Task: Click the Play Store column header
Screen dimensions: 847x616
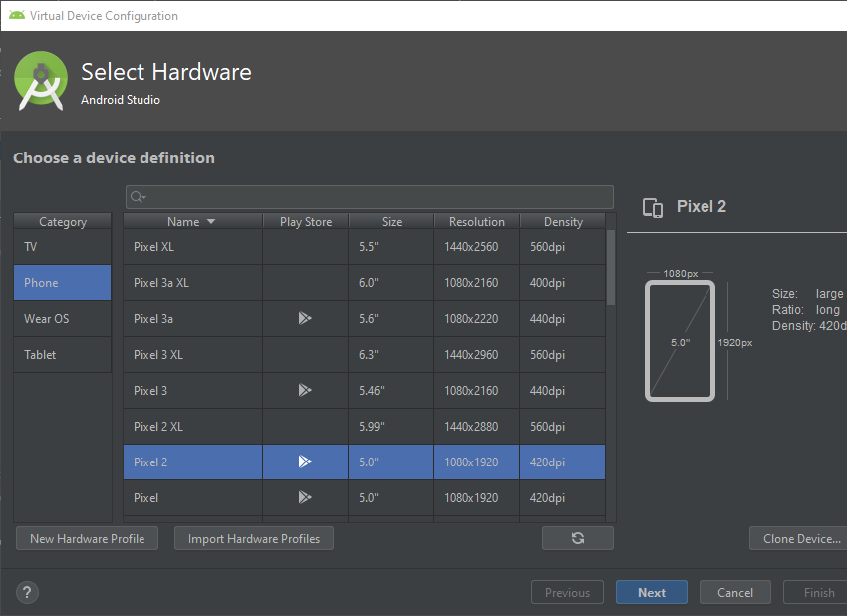Action: point(306,221)
